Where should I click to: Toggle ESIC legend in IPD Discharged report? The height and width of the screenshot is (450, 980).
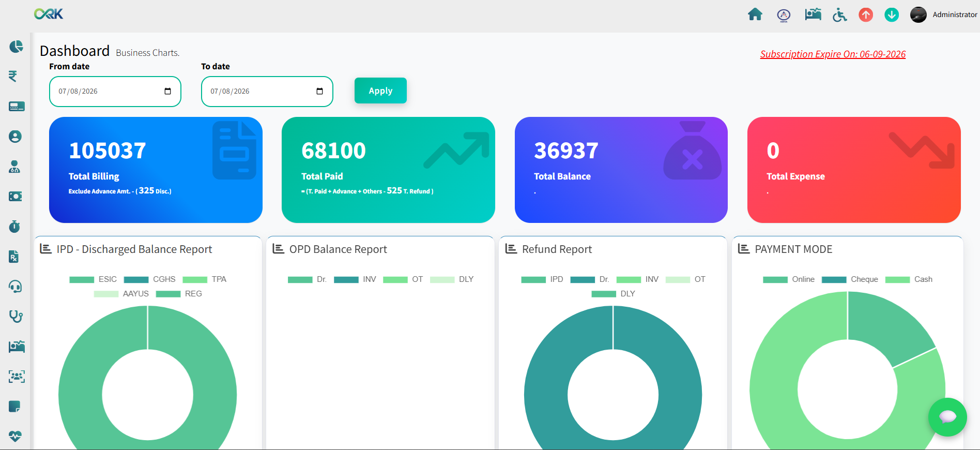coord(93,279)
